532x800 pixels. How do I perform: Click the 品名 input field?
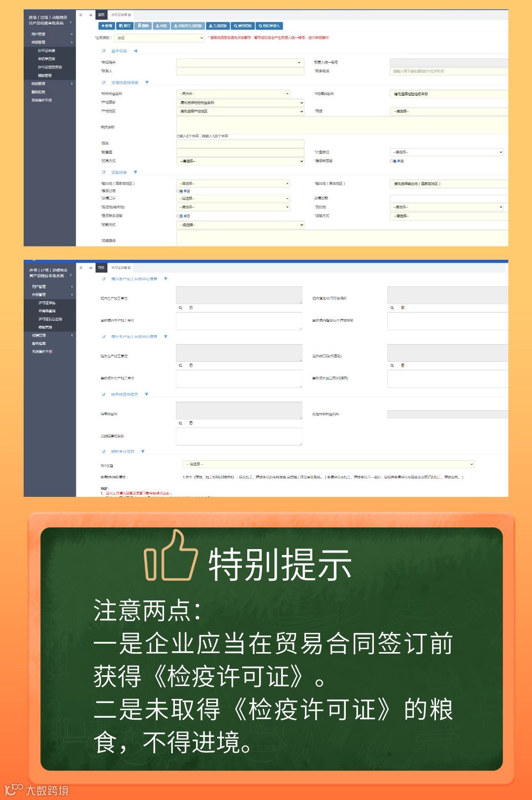click(x=240, y=143)
